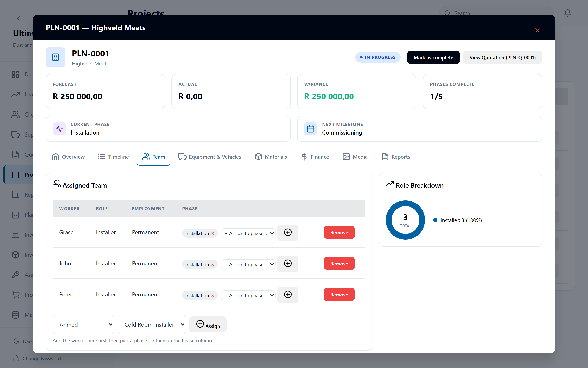Open the Reports tab
This screenshot has width=588, height=368.
396,157
